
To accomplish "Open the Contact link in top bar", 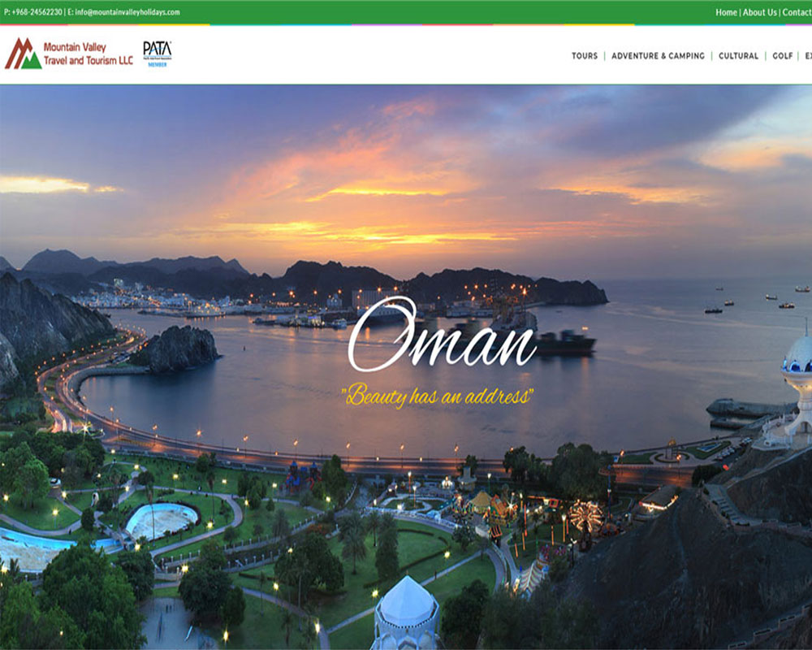I will point(797,12).
